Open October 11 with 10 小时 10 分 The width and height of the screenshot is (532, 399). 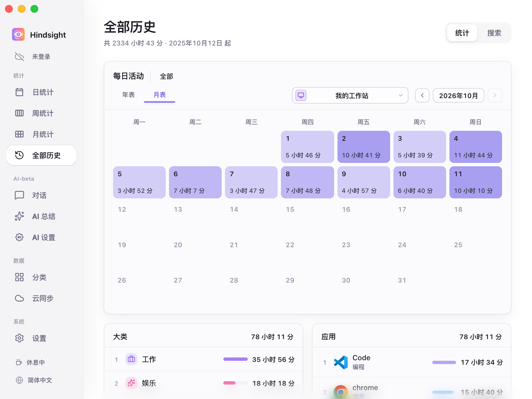click(x=476, y=182)
